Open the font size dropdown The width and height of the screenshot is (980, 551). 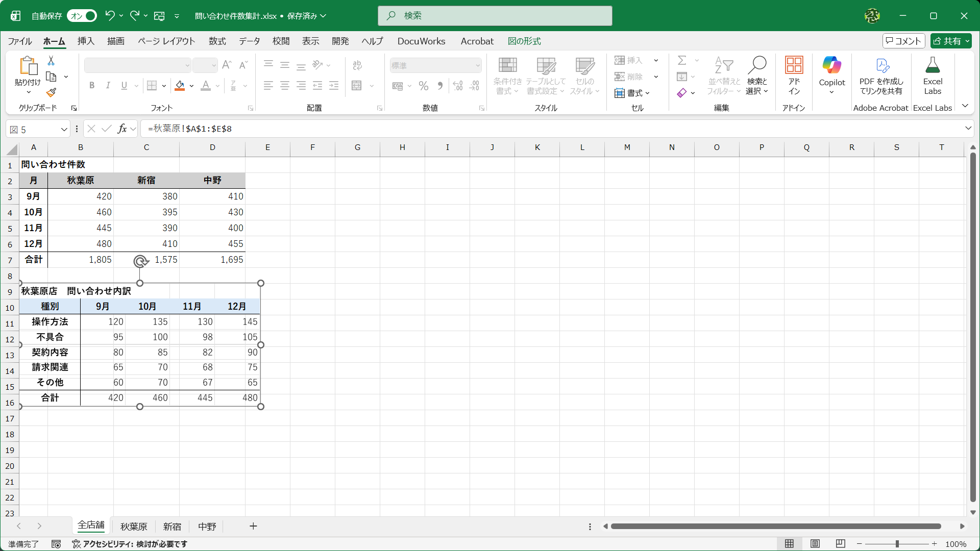click(214, 65)
